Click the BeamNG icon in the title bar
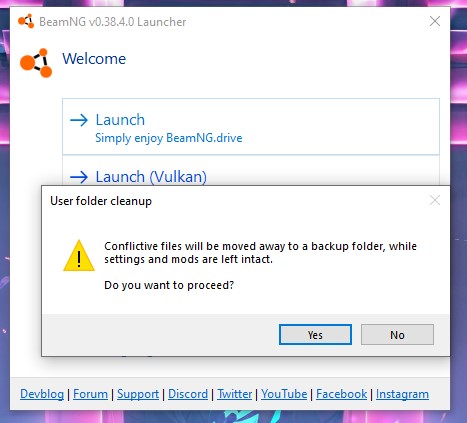467x423 pixels. coord(26,21)
